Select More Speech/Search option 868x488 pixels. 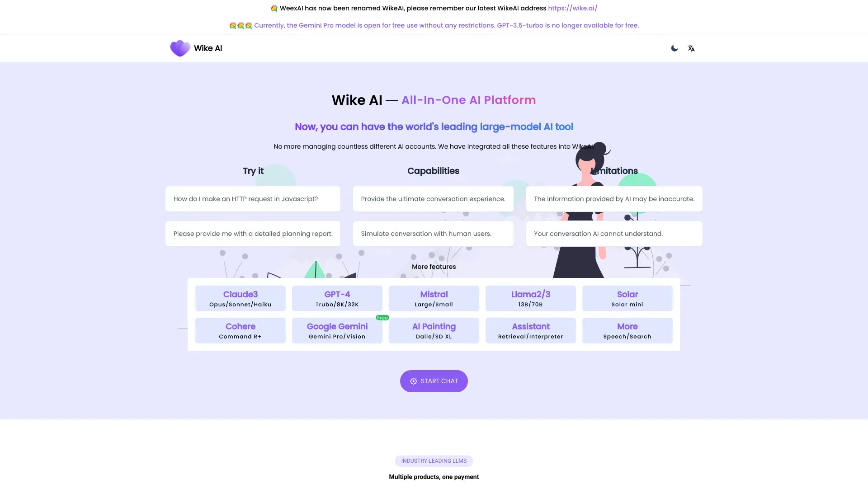pyautogui.click(x=627, y=330)
